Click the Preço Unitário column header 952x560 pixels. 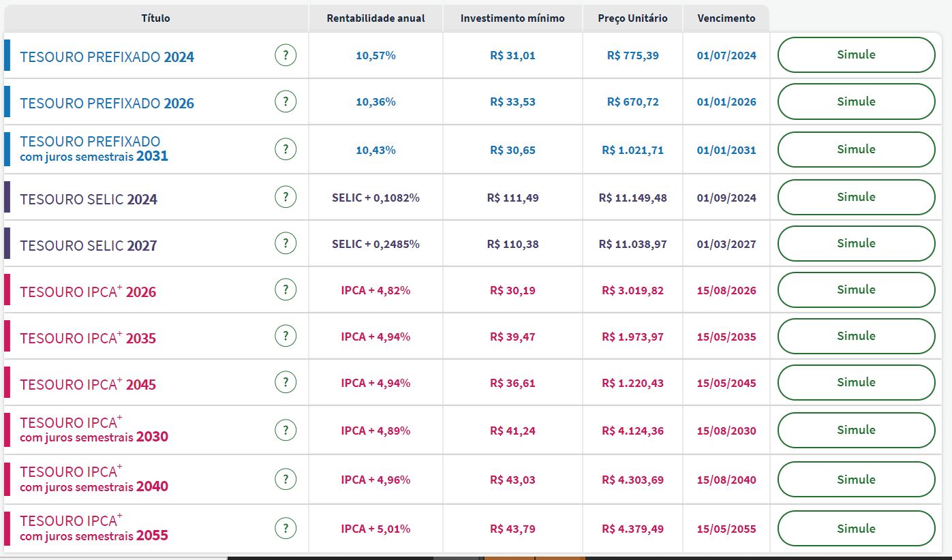[632, 18]
